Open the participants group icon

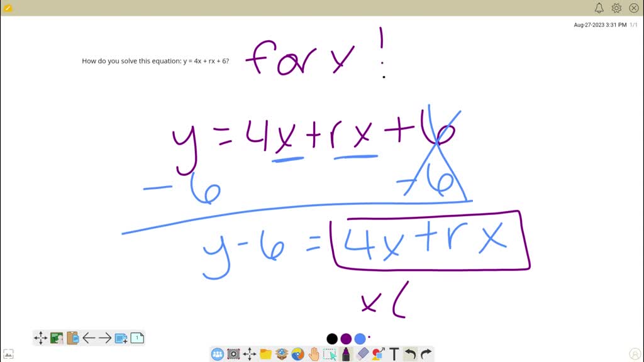[x=217, y=354]
